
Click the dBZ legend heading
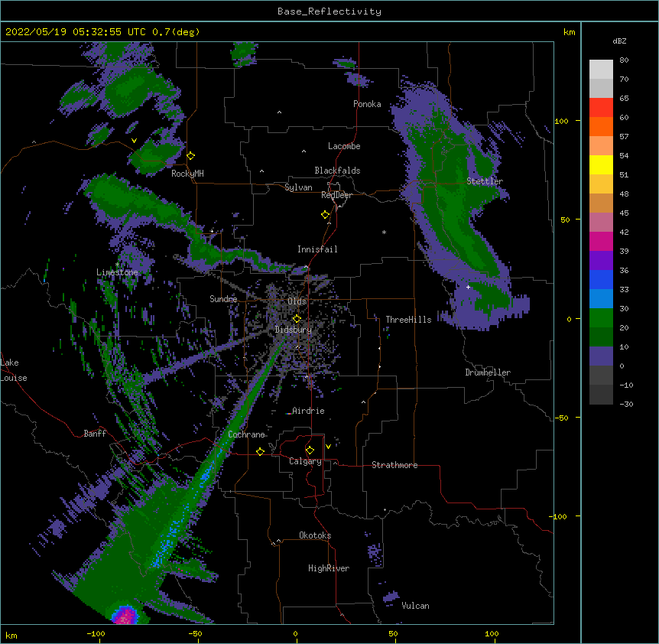pos(619,41)
